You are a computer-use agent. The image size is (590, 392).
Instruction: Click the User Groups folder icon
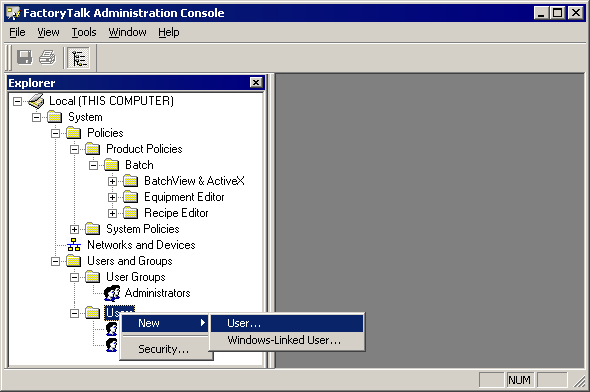pyautogui.click(x=93, y=277)
